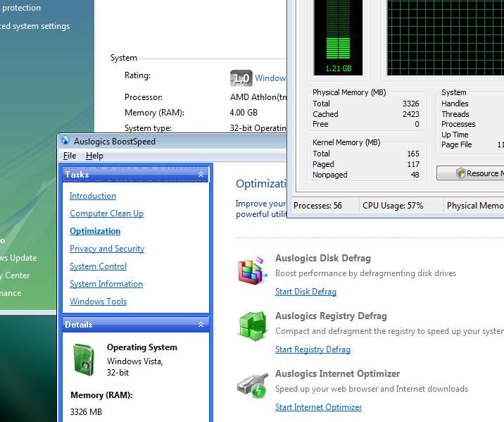The image size is (504, 422).
Task: Go to the Introduction task
Action: coord(93,196)
